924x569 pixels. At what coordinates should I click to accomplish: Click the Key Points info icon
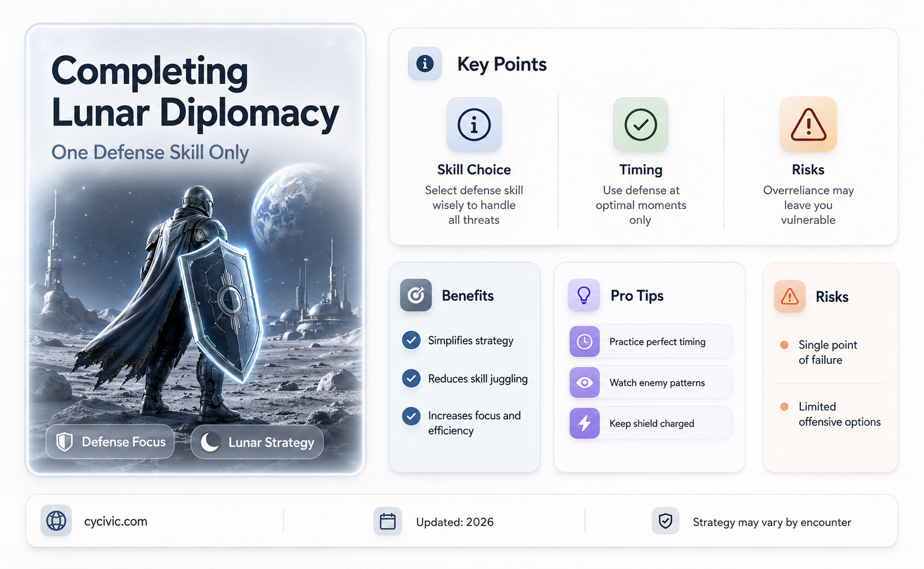[x=425, y=64]
